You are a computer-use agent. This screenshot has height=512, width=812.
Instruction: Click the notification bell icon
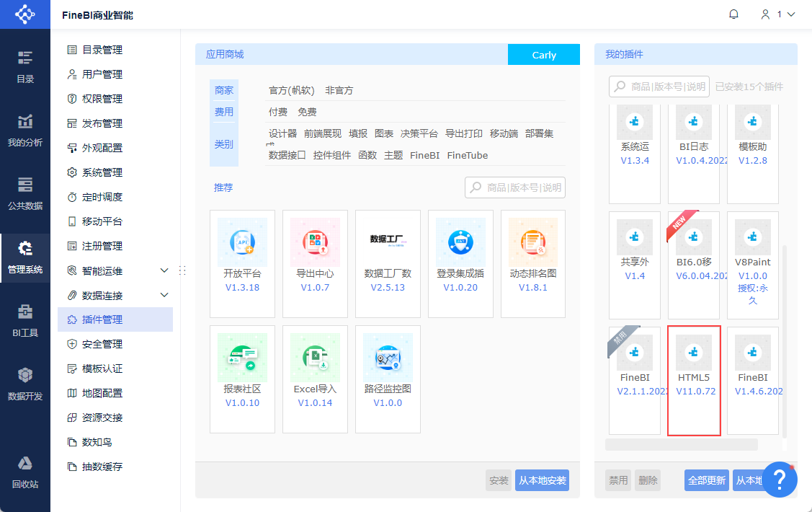tap(733, 14)
